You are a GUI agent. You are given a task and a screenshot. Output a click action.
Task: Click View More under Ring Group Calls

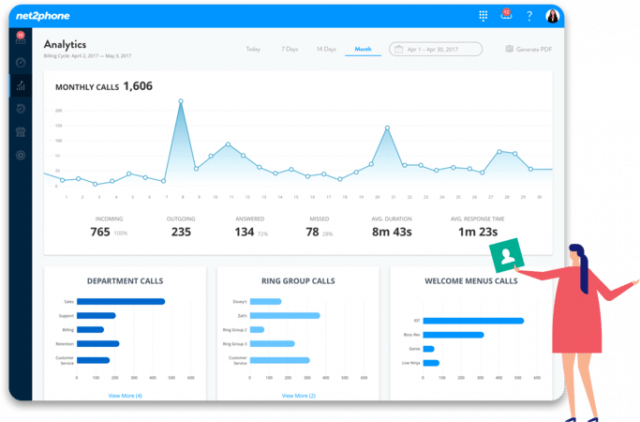(x=298, y=395)
